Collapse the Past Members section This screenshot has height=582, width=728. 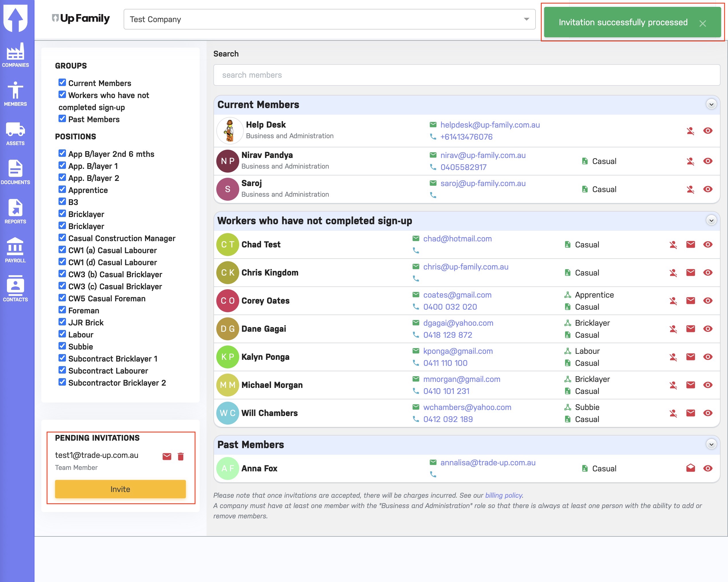pos(711,444)
